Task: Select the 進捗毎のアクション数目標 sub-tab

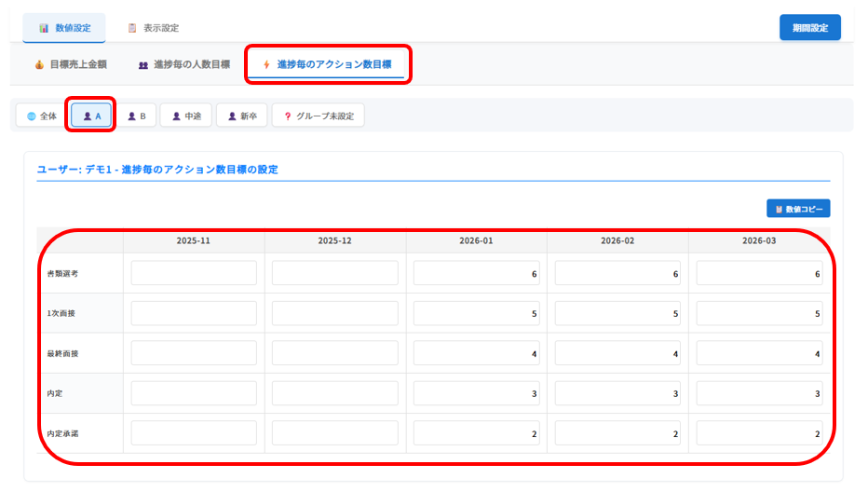Action: pyautogui.click(x=327, y=65)
